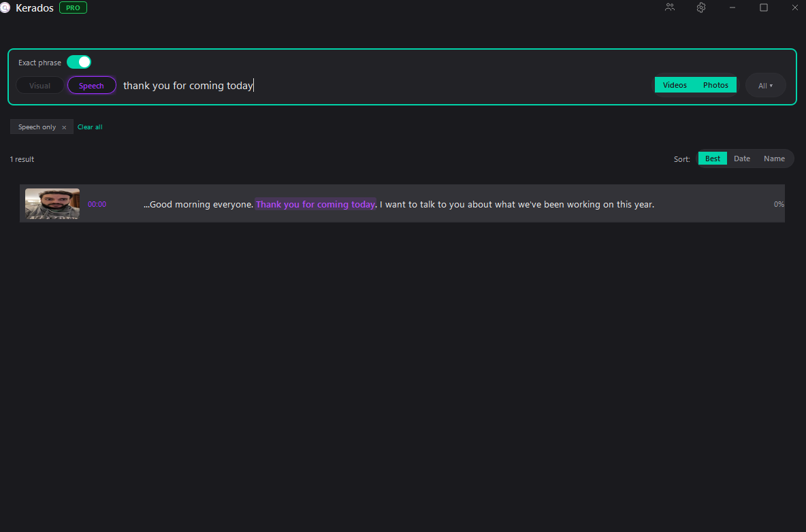Viewport: 806px width, 532px height.
Task: Jump to the 00:00 timestamp
Action: (97, 204)
